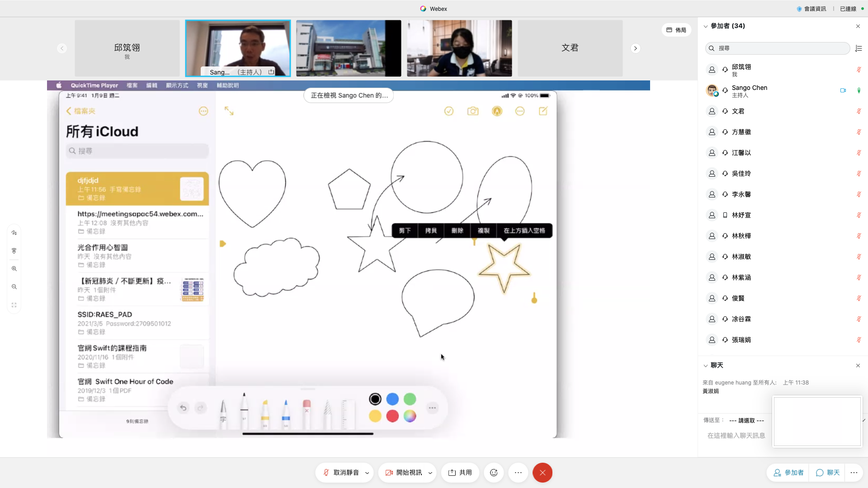Screen dimensions: 868x488
Task: Collapse the 聊天 panel chevron
Action: tap(705, 366)
